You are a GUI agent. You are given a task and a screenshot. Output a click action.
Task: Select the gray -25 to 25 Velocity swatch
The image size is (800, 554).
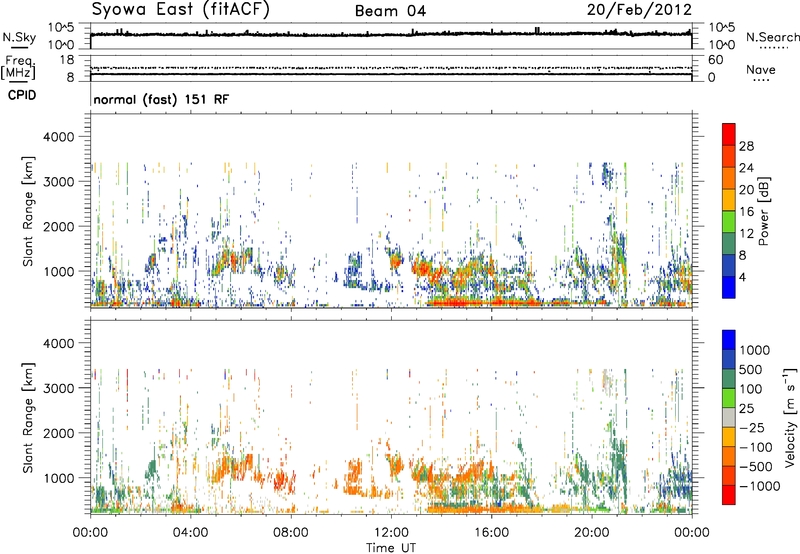729,417
